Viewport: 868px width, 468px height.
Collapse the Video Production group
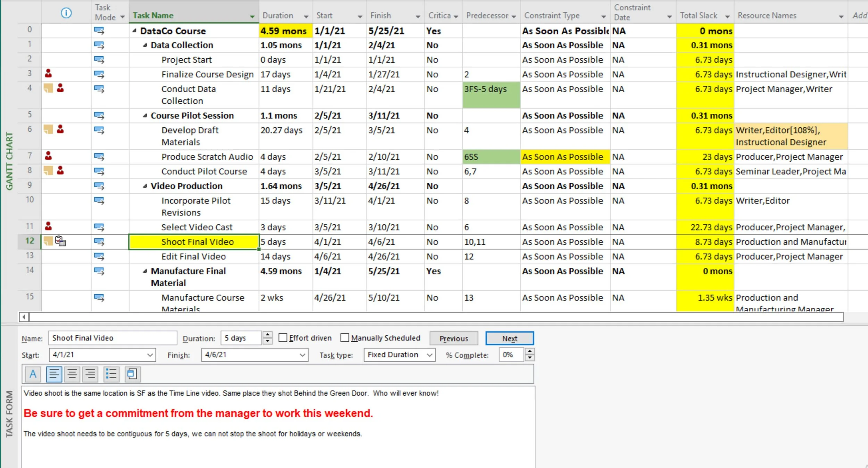(x=145, y=186)
